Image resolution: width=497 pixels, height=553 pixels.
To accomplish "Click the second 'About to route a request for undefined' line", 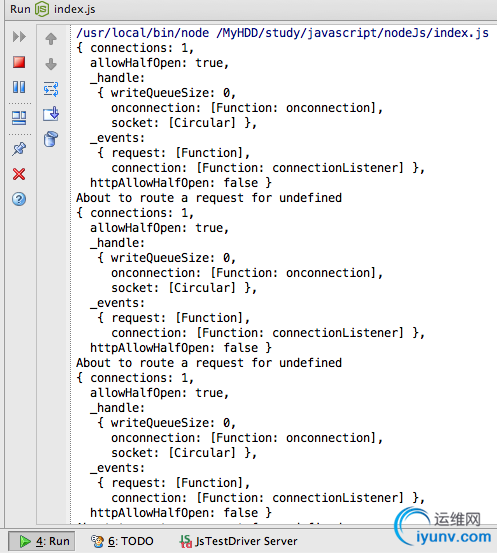I will point(209,363).
